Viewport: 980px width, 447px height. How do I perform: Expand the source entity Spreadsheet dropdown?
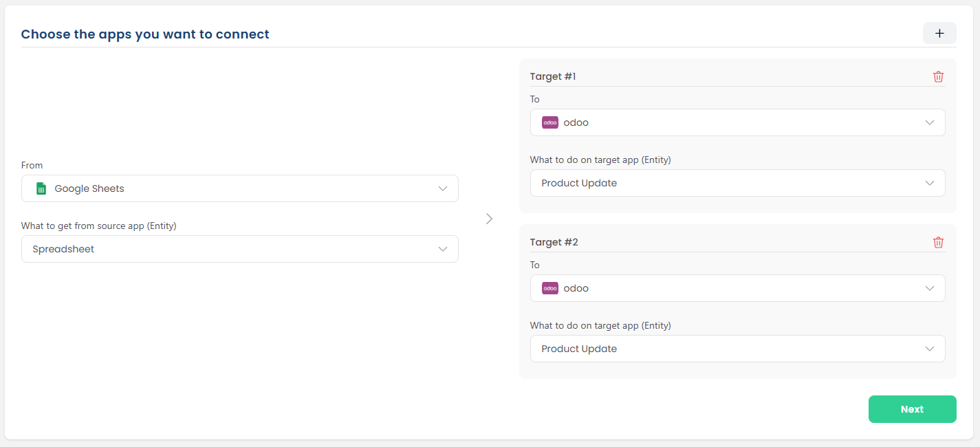(x=239, y=249)
